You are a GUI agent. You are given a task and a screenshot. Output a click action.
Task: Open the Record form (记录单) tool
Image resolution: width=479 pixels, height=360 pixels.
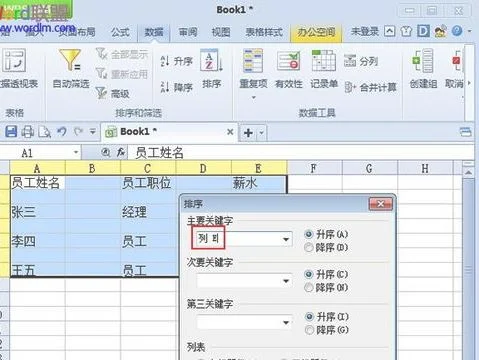(x=324, y=68)
